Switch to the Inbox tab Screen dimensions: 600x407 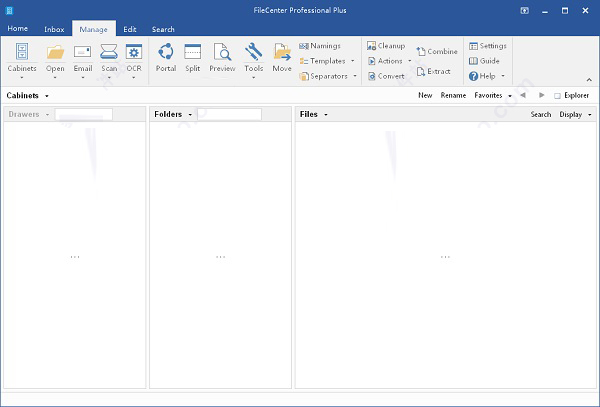pyautogui.click(x=54, y=29)
